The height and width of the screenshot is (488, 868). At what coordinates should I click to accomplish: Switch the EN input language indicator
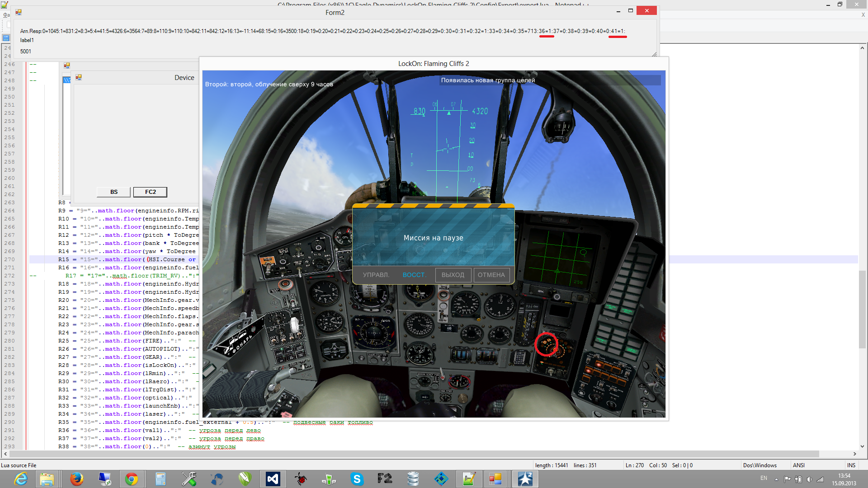click(764, 478)
